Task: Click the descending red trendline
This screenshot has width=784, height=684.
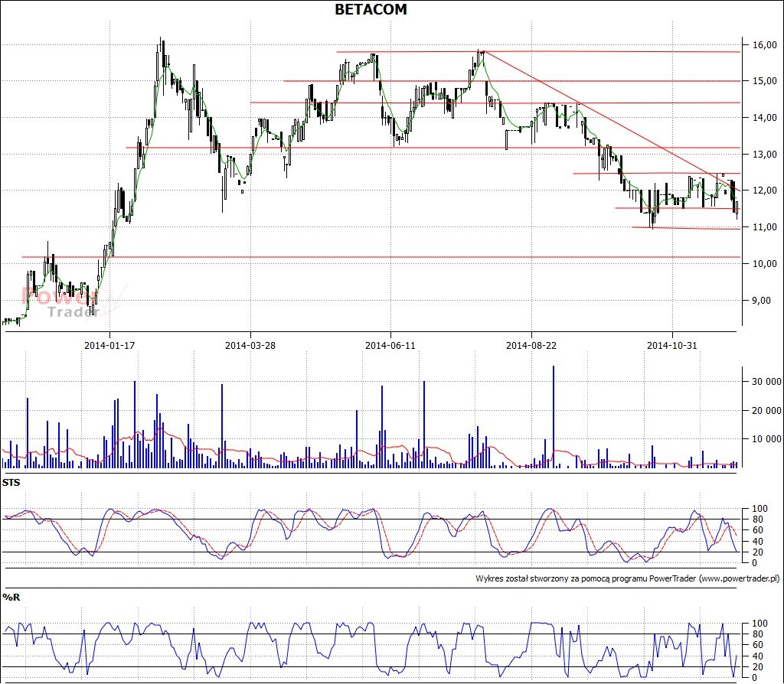Action: [612, 122]
